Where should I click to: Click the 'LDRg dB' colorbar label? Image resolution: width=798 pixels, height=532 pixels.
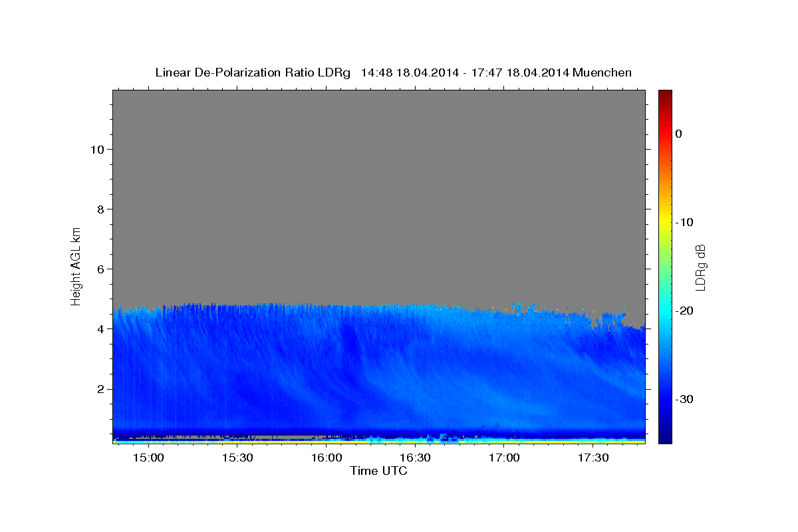(x=700, y=267)
